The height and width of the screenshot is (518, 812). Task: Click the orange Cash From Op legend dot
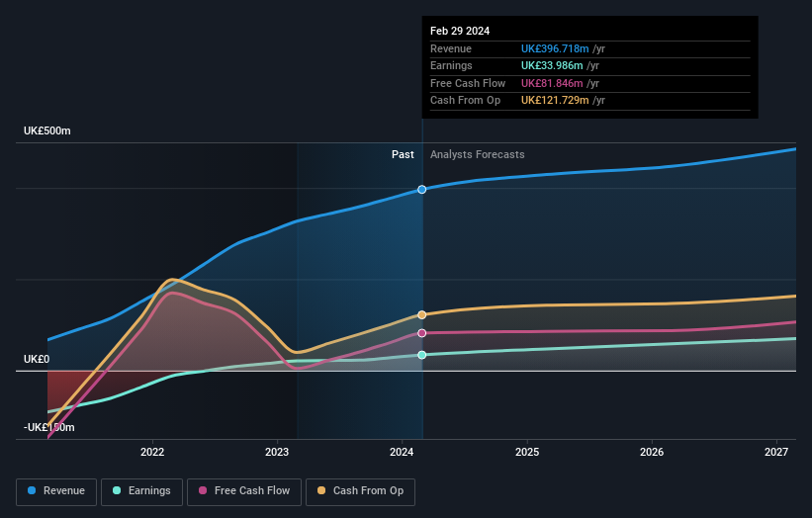321,490
